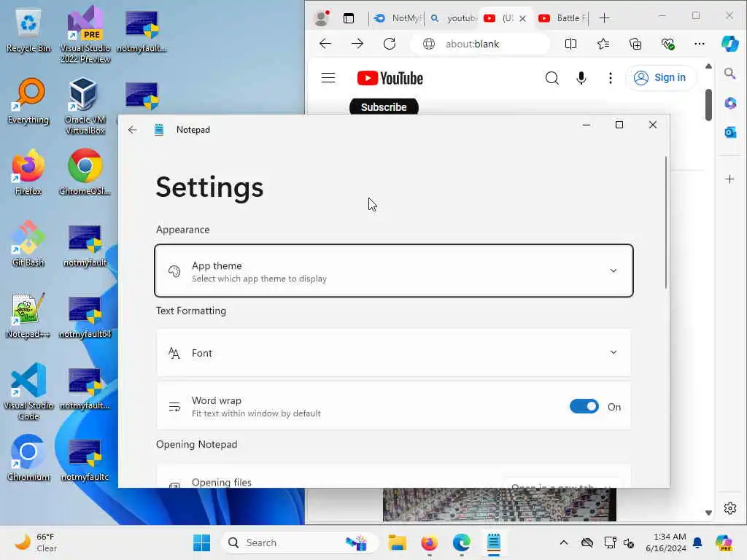This screenshot has height=560, width=747.
Task: Open Outlook in Edge sidebar
Action: tap(729, 132)
